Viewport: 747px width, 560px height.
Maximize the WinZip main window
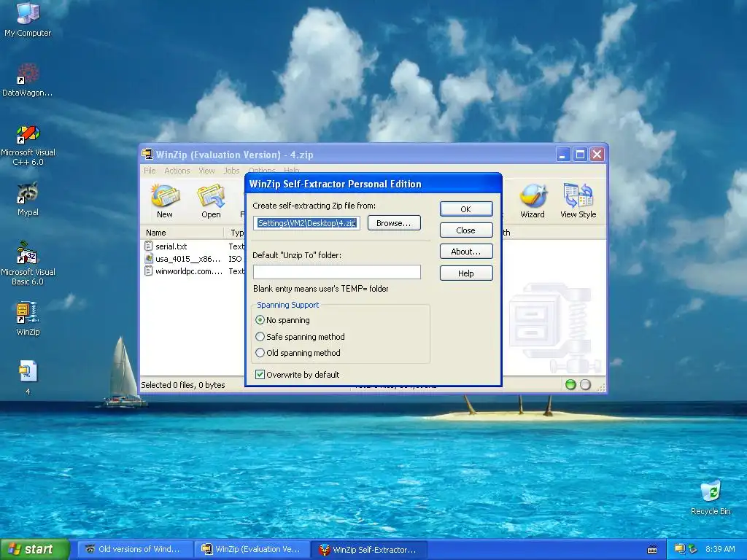click(580, 155)
